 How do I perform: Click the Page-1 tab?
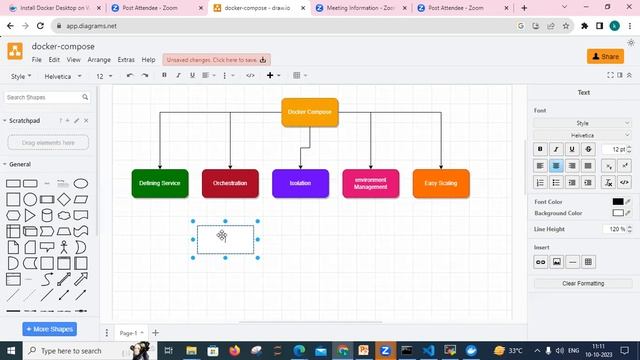(131, 333)
